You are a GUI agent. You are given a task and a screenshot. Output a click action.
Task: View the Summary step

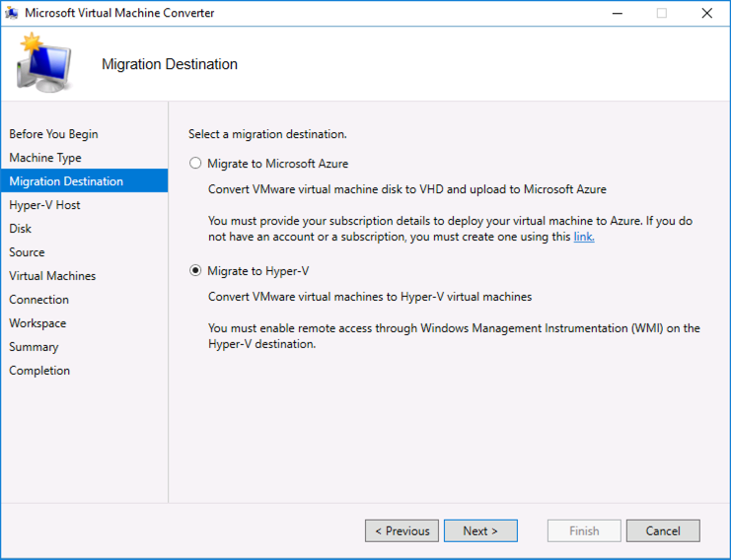pyautogui.click(x=34, y=347)
